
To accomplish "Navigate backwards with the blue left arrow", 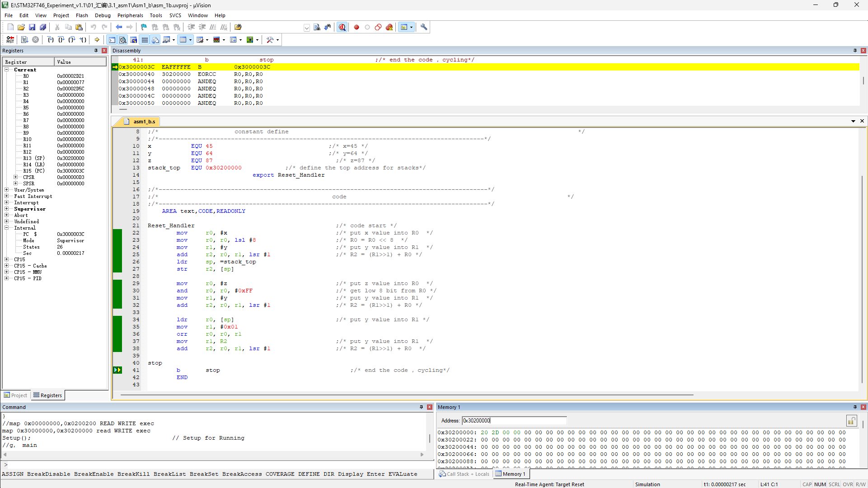I will [x=119, y=27].
